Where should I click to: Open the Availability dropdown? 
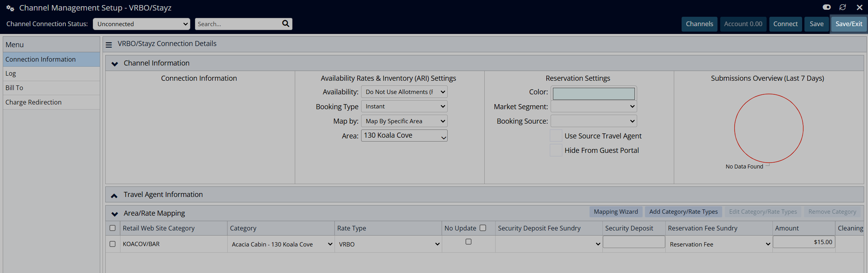coord(404,92)
